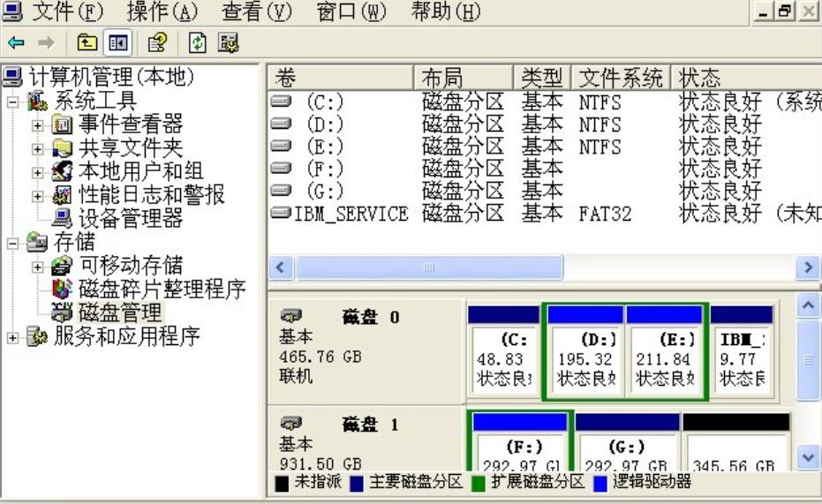This screenshot has width=822, height=504.
Task: Click the 事件查看器 tree icon
Action: tap(63, 124)
